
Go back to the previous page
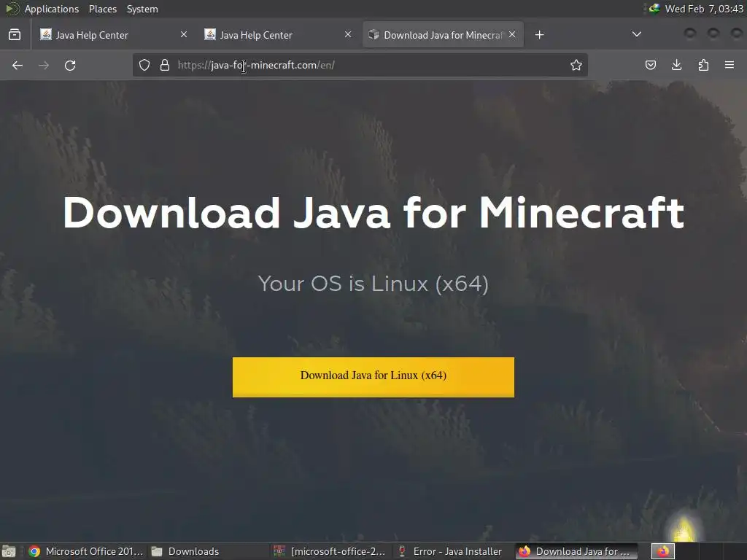click(18, 65)
